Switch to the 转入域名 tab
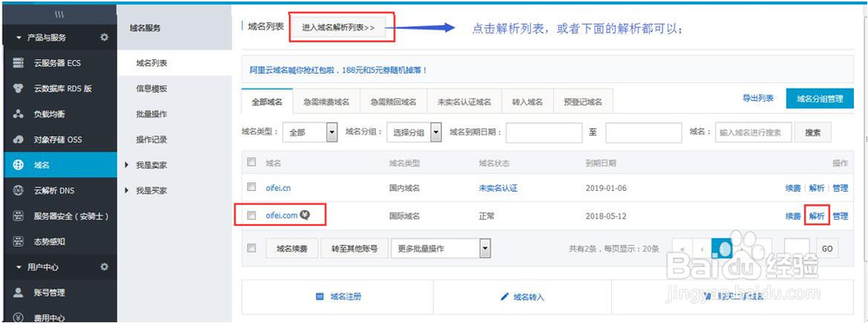Screen dimensions: 868x323 pos(528,102)
